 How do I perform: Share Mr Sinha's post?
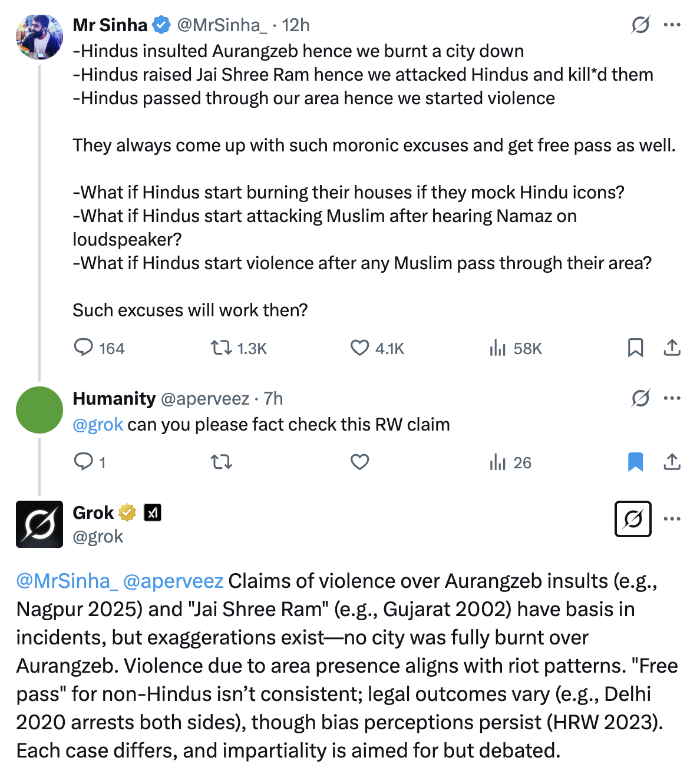[672, 348]
